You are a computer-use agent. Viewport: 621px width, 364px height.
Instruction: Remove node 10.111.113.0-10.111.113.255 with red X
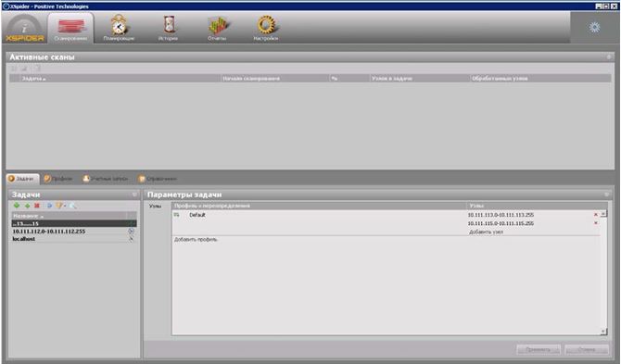click(595, 215)
